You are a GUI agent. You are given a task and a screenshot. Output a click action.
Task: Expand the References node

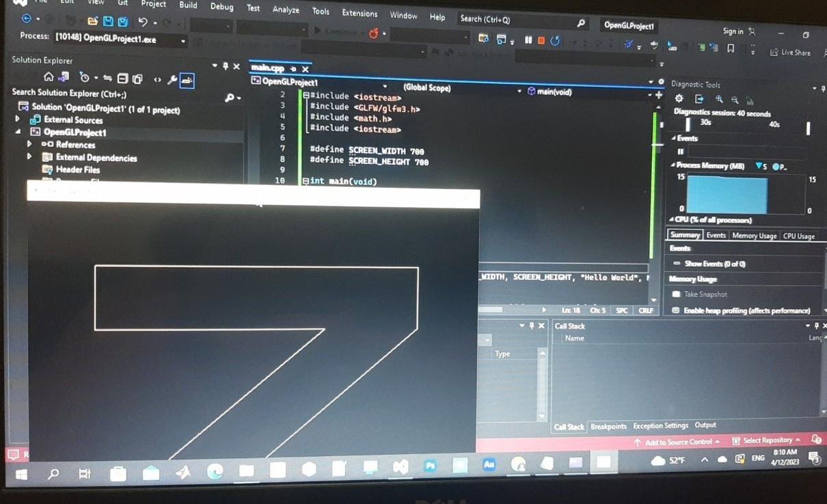29,145
